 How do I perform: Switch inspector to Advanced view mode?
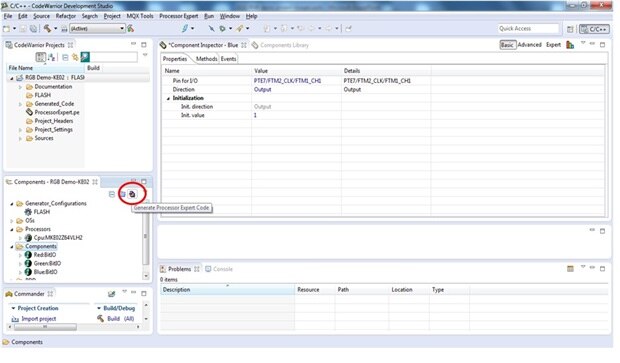[x=529, y=45]
